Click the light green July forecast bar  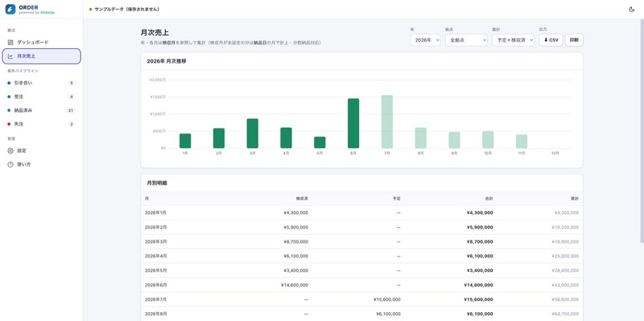click(387, 121)
